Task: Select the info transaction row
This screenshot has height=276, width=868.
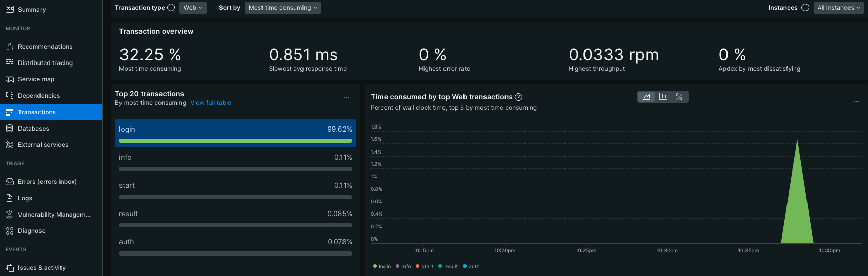Action: [x=235, y=161]
